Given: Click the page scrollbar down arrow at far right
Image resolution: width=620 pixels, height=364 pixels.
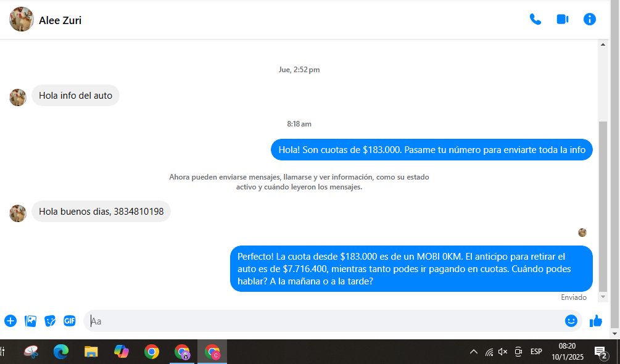Looking at the screenshot, I should 615,334.
